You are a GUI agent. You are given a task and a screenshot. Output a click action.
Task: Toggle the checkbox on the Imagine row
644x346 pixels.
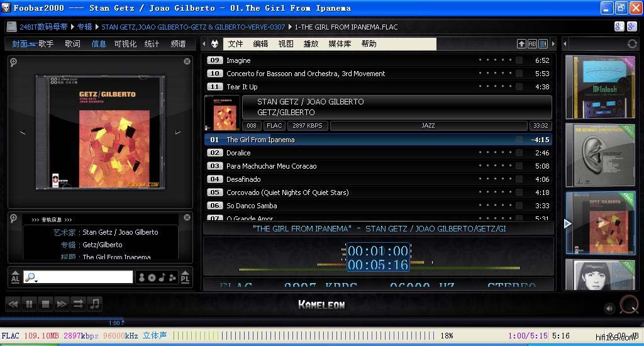tap(519, 60)
